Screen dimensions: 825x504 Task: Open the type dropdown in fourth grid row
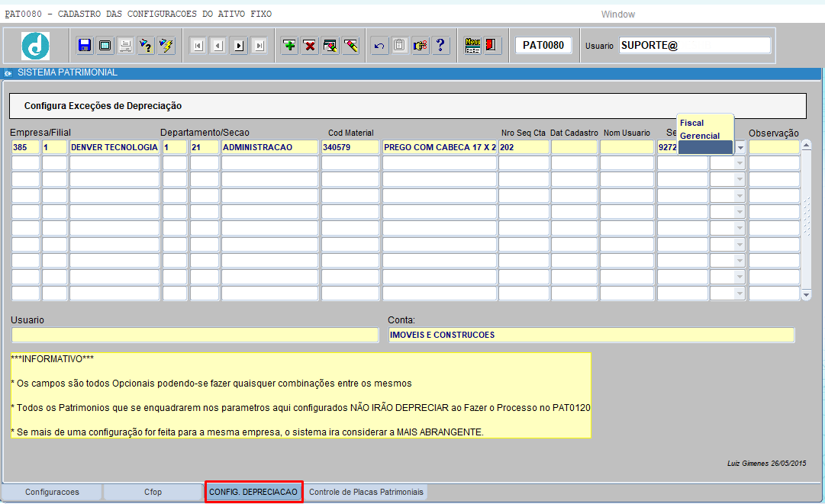[x=740, y=196]
